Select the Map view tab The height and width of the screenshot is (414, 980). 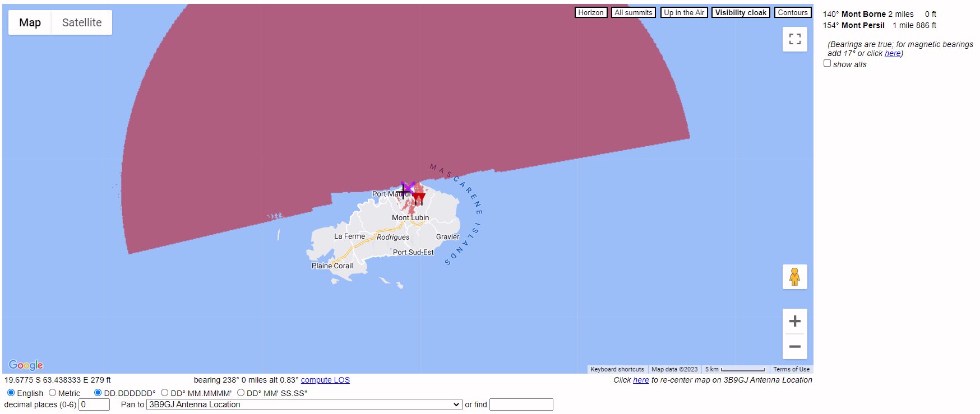point(30,22)
